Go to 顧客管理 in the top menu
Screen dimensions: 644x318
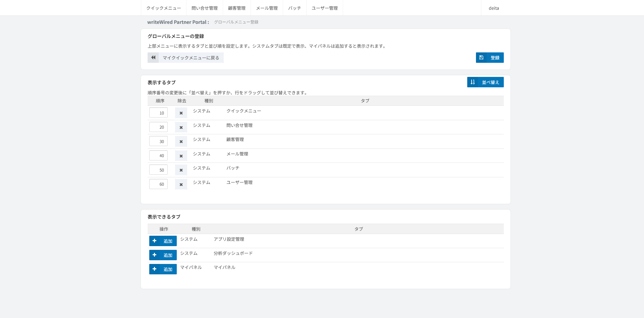[237, 8]
